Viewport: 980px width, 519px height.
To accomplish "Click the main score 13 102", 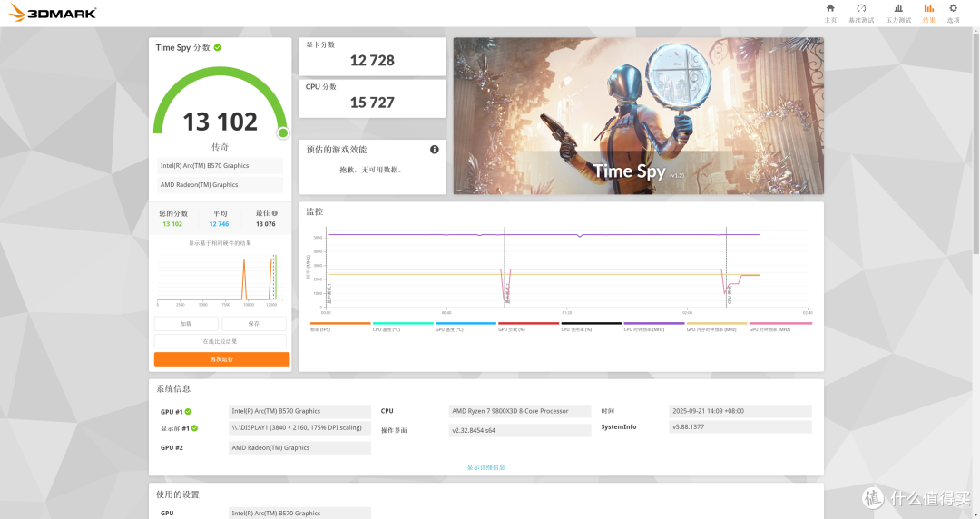I will click(x=220, y=122).
